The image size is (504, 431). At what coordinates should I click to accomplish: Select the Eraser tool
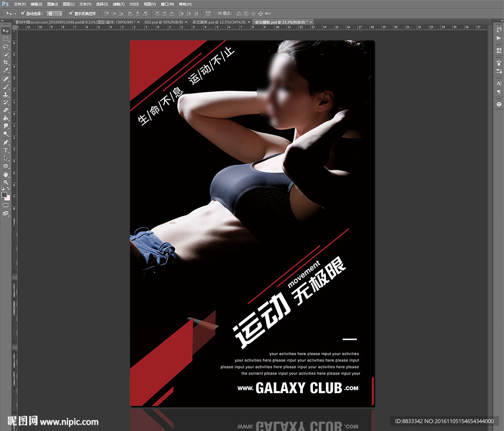point(6,110)
